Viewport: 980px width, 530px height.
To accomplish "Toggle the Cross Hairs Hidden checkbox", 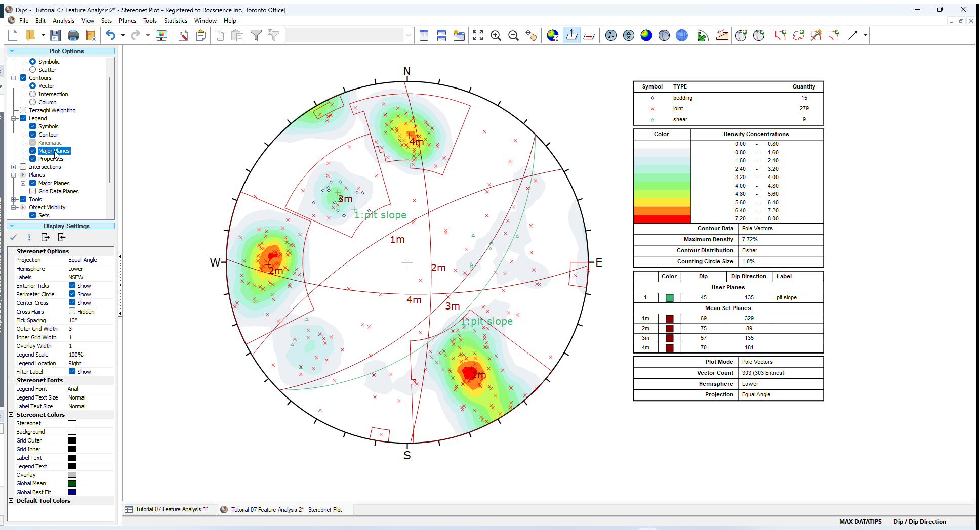I will [72, 312].
